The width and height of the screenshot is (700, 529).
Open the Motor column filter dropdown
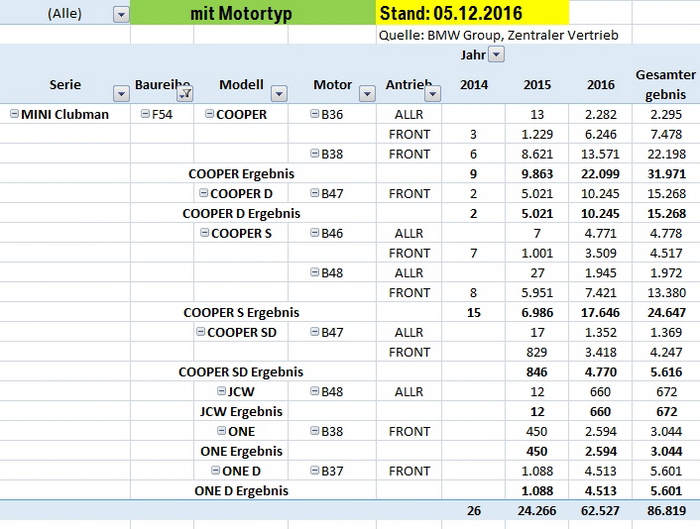(367, 94)
